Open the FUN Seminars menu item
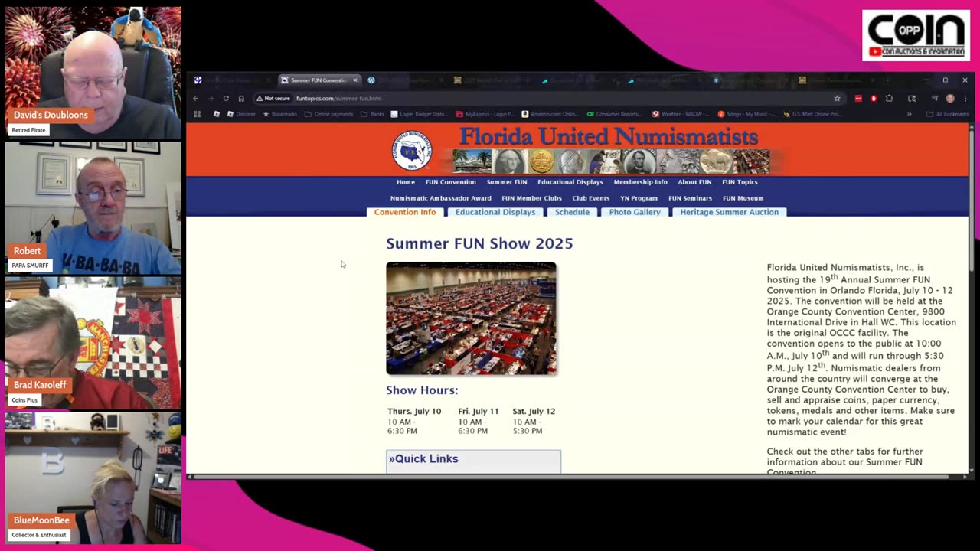Screen dimensions: 980x551 click(690, 198)
